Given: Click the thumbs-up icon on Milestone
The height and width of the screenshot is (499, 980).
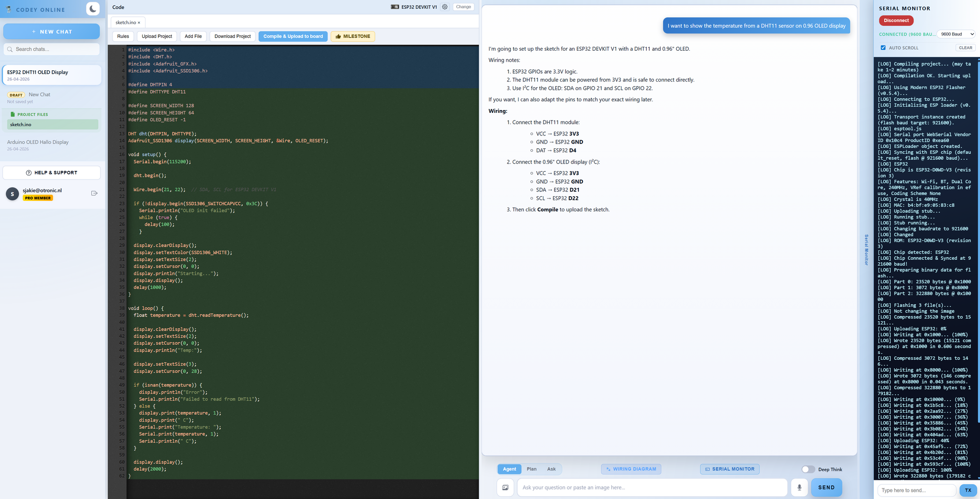Looking at the screenshot, I should [338, 36].
